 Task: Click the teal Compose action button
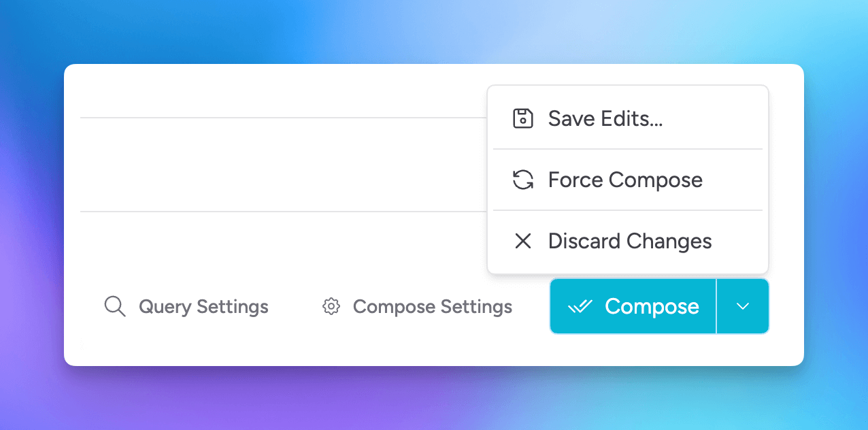point(632,306)
